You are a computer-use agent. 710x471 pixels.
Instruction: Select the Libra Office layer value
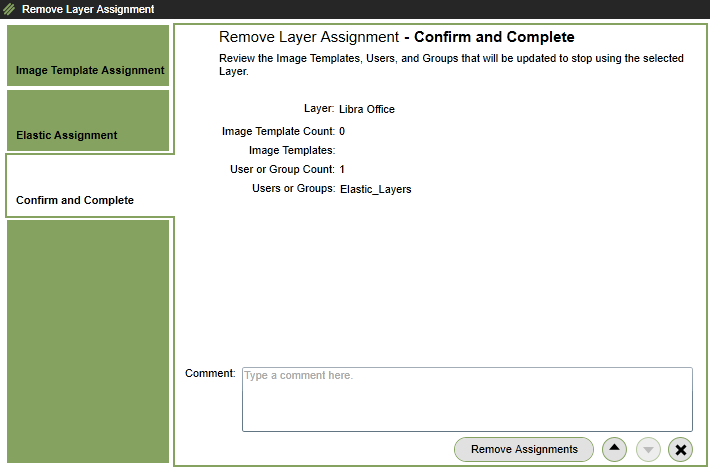367,109
